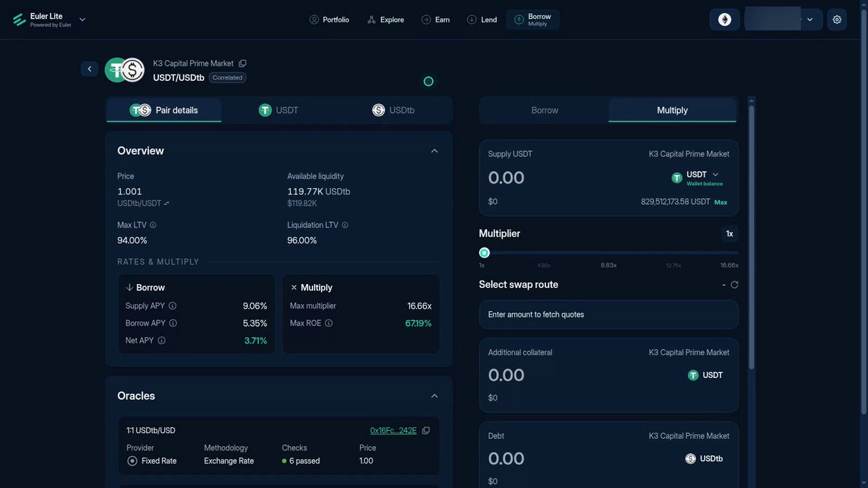Image resolution: width=868 pixels, height=488 pixels.
Task: Collapse the Overview section
Action: [x=434, y=151]
